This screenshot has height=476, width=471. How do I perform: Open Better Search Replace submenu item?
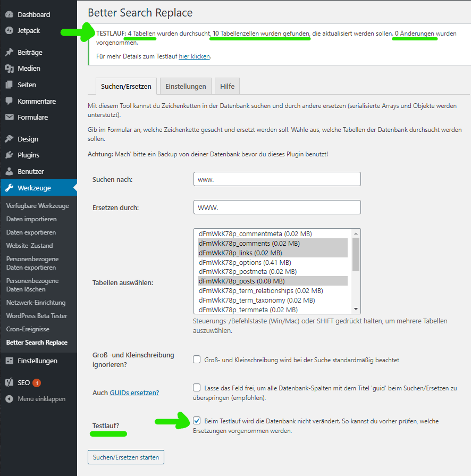37,343
